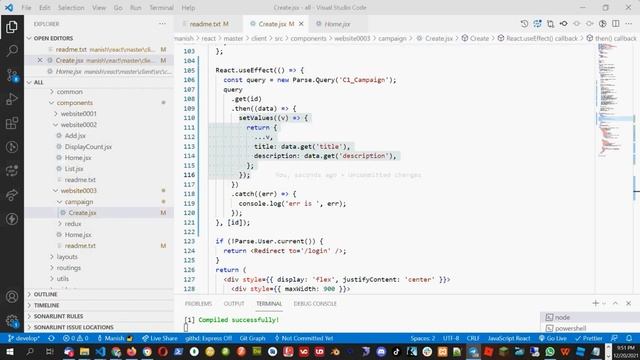This screenshot has width=640, height=360.
Task: Click the commit node icon in editor toolbar
Action: pyautogui.click(x=563, y=24)
